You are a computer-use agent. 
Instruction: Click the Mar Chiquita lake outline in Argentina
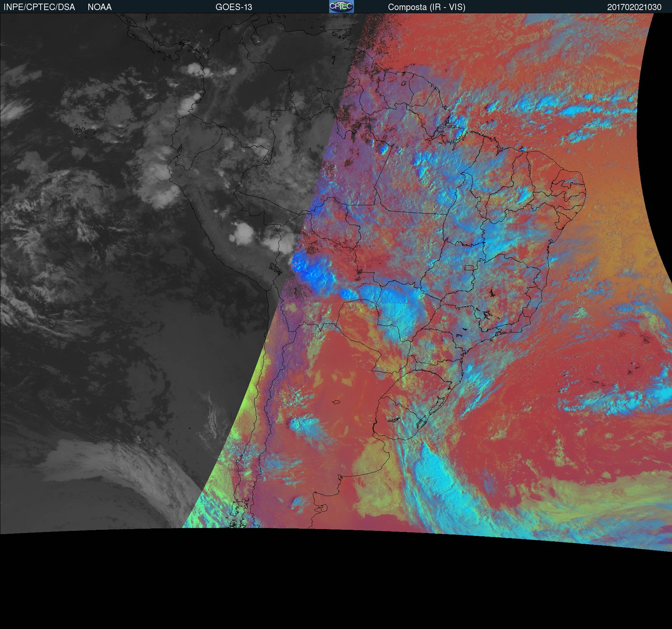(336, 402)
